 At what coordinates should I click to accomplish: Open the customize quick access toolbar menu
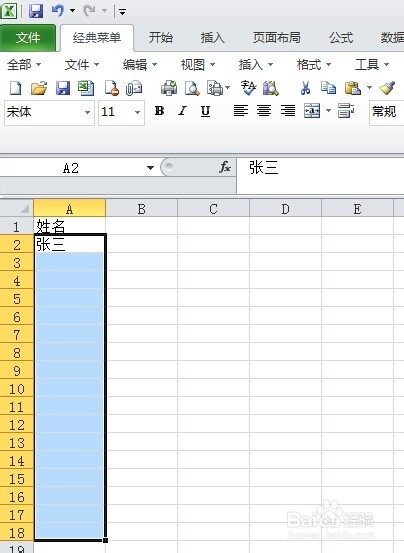click(x=122, y=12)
